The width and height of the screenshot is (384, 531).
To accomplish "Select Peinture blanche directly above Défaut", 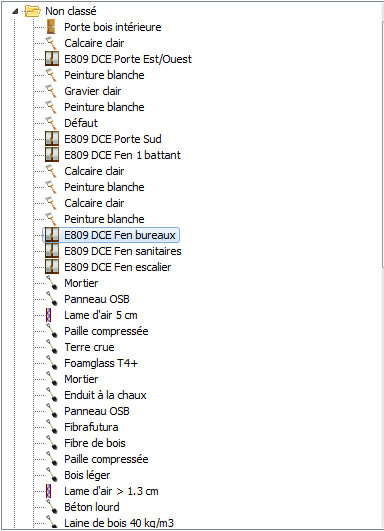I will 104,107.
